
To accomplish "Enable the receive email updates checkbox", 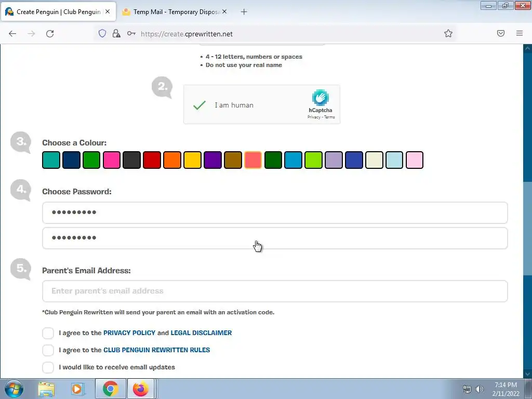I will 48,367.
